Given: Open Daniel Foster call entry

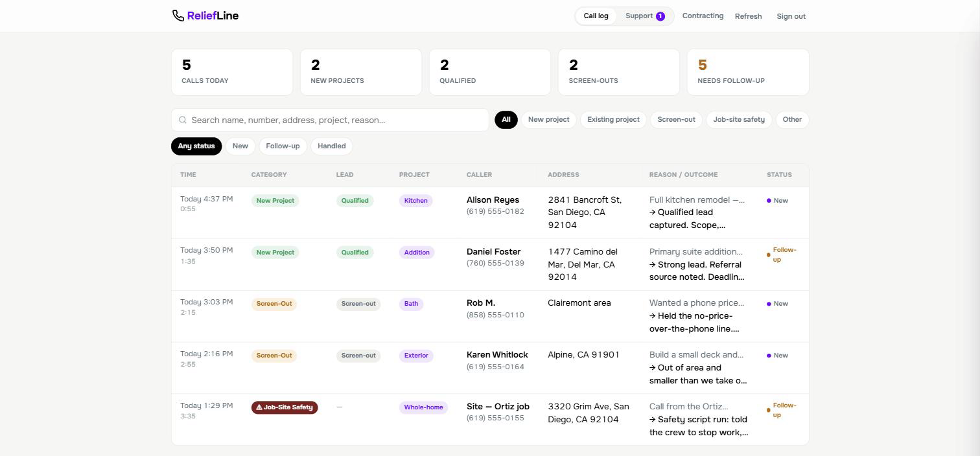Looking at the screenshot, I should 490,264.
